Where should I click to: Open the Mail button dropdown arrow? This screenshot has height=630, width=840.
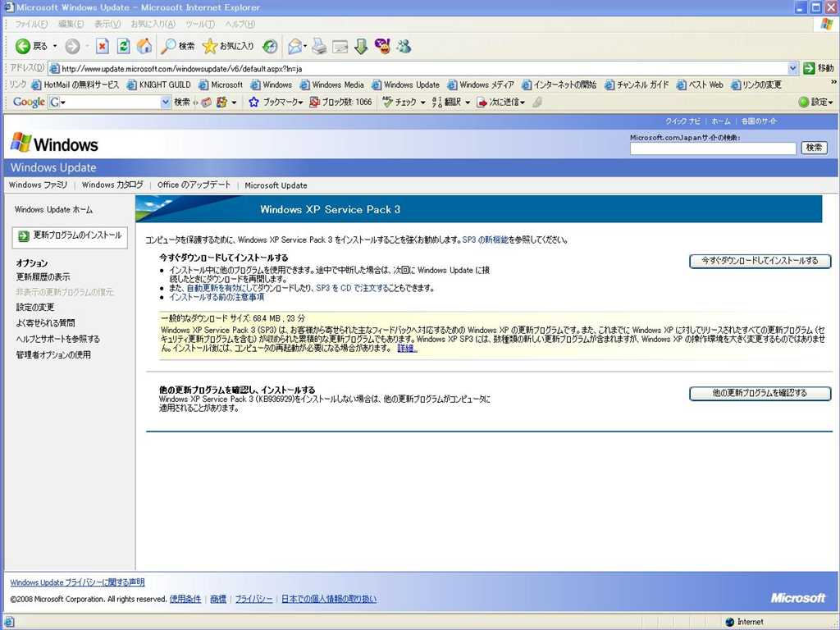pos(305,47)
